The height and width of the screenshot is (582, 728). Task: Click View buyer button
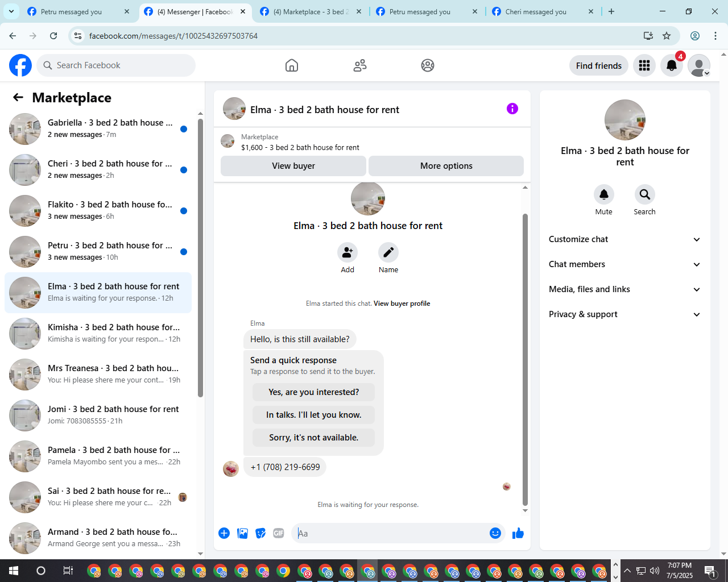pos(293,166)
